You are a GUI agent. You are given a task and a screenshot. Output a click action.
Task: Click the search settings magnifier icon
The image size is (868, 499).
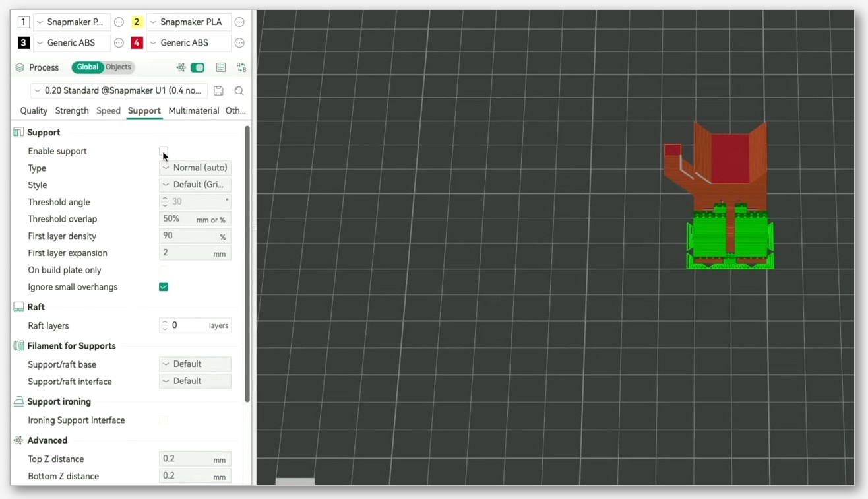(x=239, y=91)
